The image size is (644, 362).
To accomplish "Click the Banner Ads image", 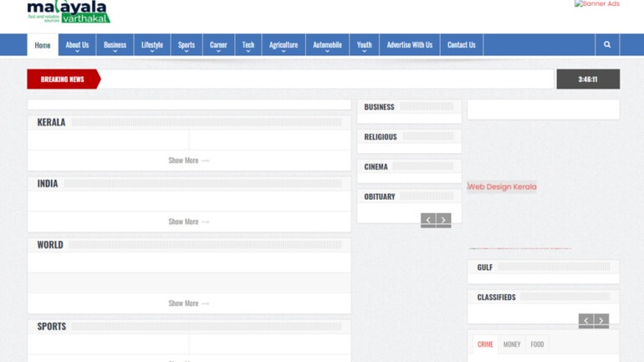I will pyautogui.click(x=596, y=4).
